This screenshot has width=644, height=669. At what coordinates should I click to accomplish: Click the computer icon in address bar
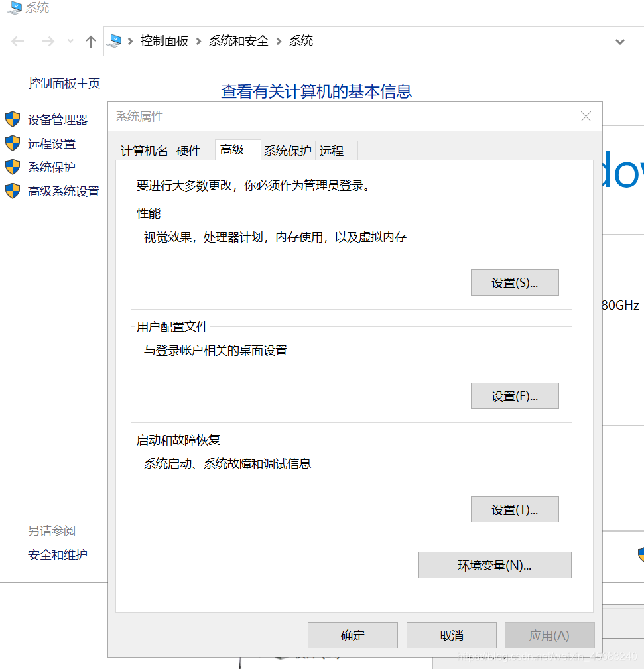(114, 41)
